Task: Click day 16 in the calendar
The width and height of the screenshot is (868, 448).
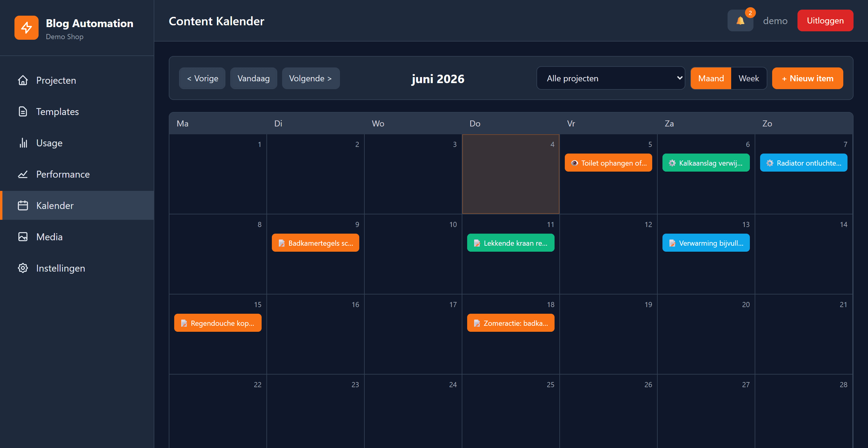Action: tap(315, 334)
